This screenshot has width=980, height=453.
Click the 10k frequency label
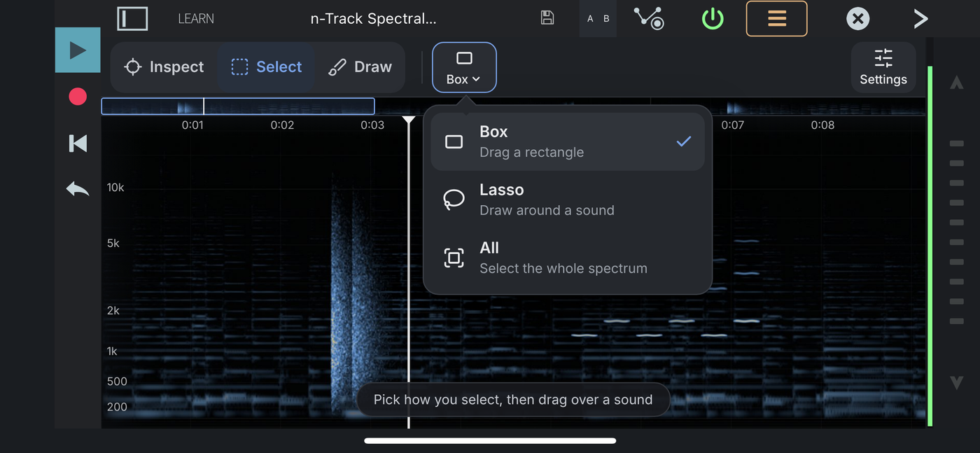[x=115, y=188]
